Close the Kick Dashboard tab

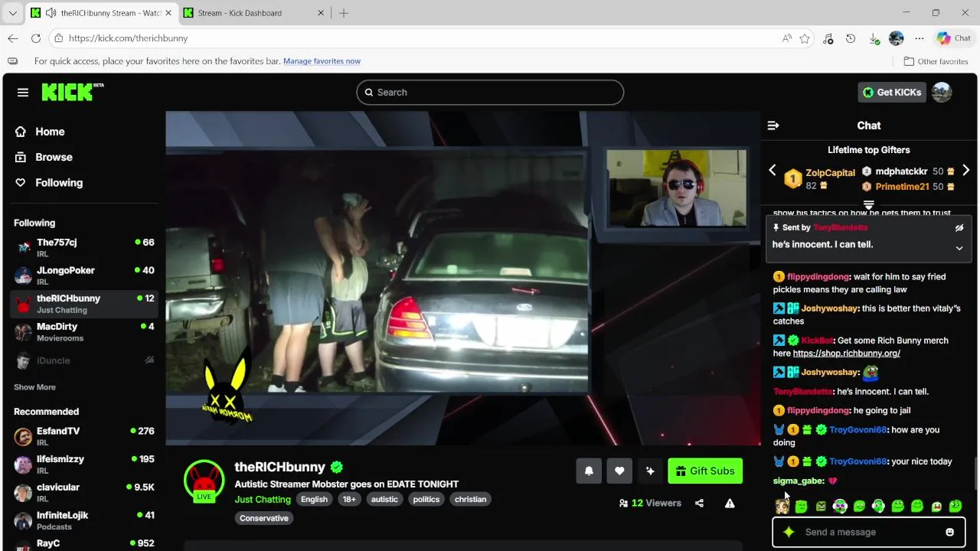(321, 13)
